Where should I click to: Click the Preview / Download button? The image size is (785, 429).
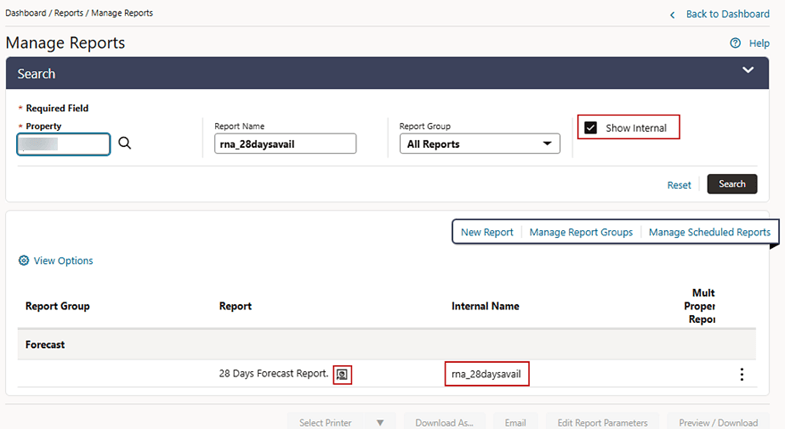click(x=718, y=422)
